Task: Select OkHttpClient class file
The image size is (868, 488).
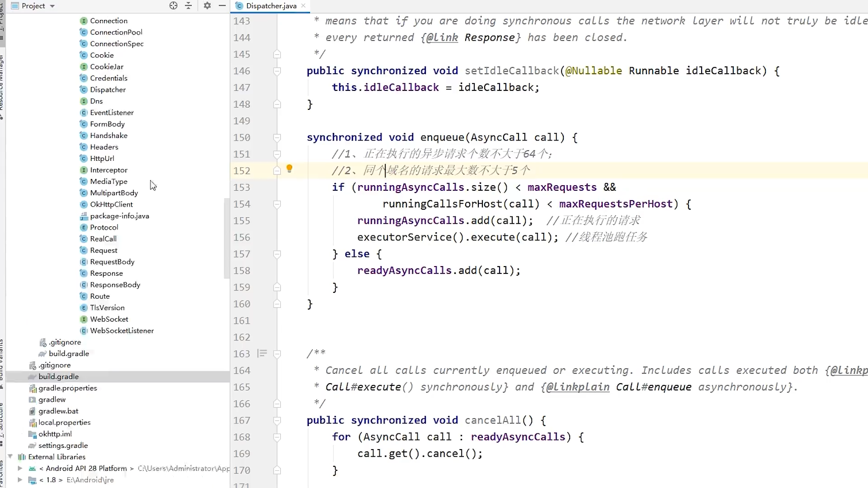Action: [x=111, y=204]
